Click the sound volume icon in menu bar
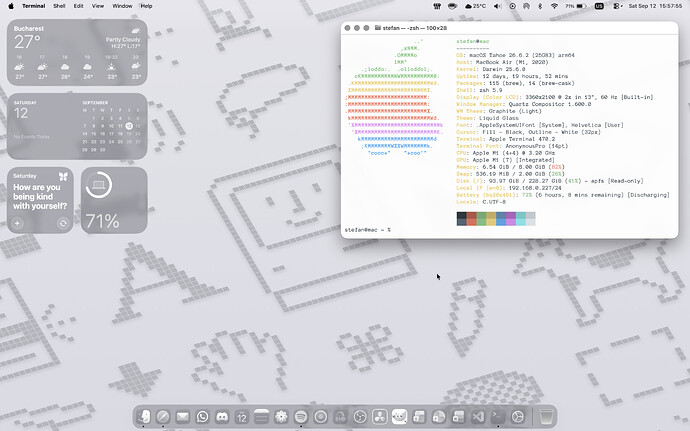This screenshot has height=431, width=690. pyautogui.click(x=498, y=6)
